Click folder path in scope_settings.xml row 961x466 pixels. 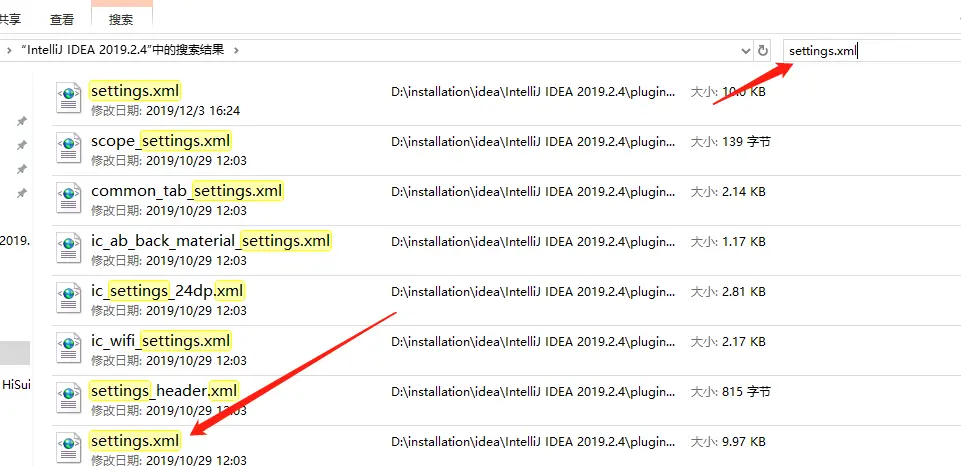point(533,142)
